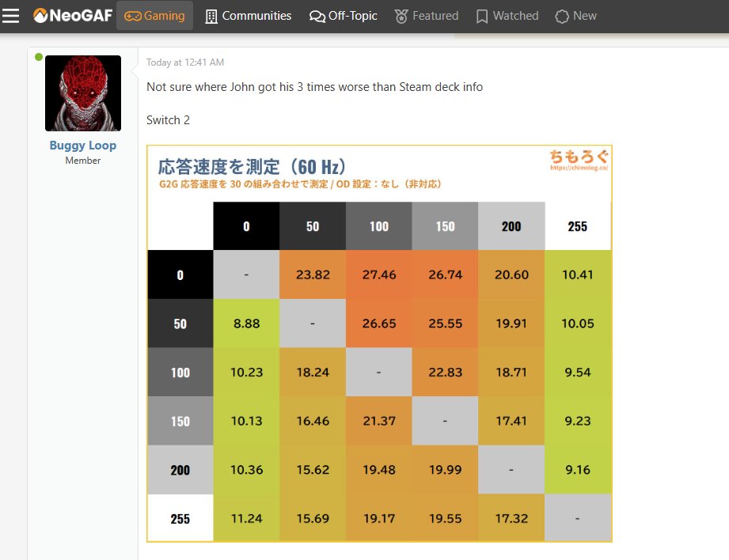
Task: Click the 16.46 table cell
Action: 313,421
